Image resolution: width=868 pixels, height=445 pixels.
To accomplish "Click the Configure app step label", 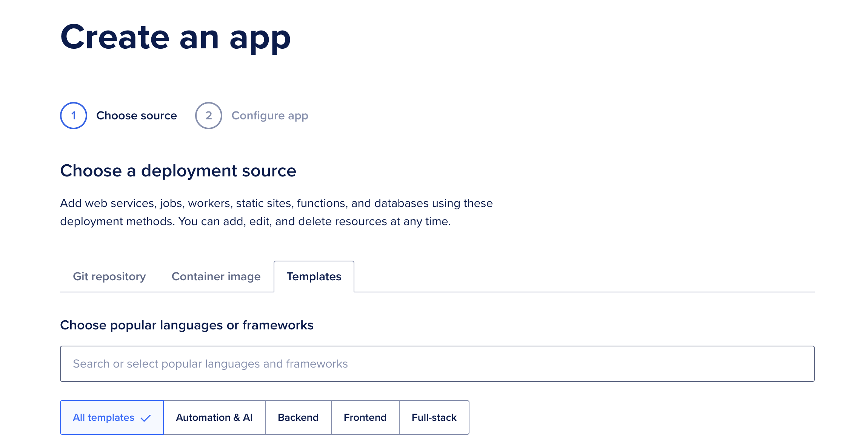I will [x=270, y=116].
